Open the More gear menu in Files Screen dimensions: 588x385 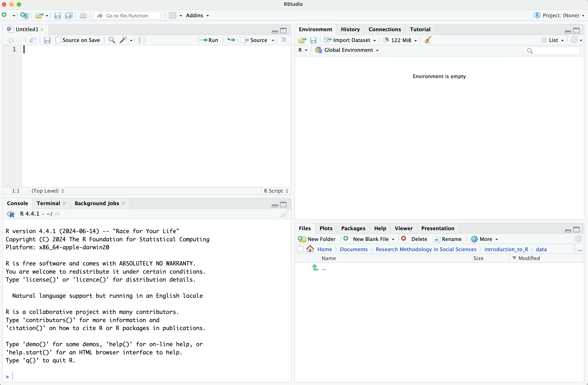tap(484, 239)
